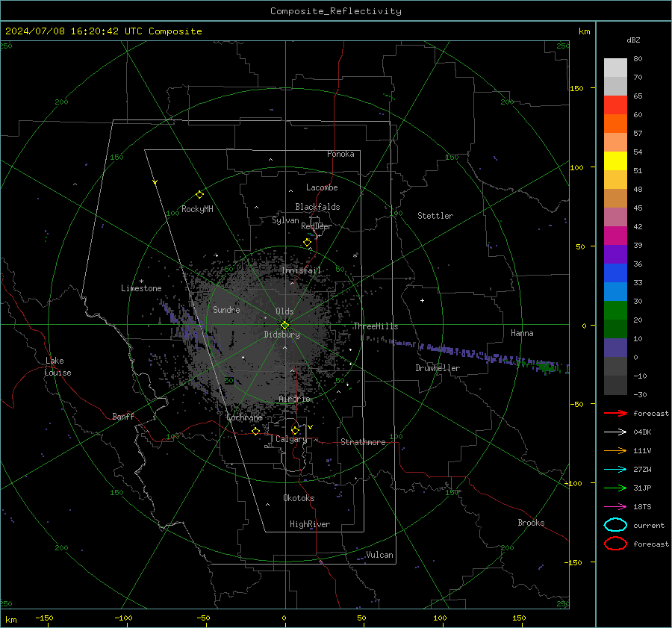This screenshot has width=672, height=628.
Task: Click the Olds label on the map
Action: pyautogui.click(x=284, y=311)
